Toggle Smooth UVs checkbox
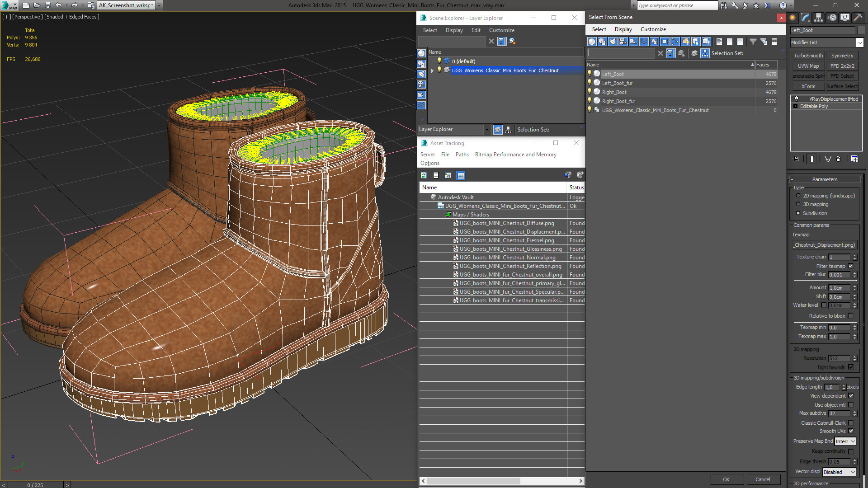Image resolution: width=868 pixels, height=488 pixels. click(x=851, y=431)
